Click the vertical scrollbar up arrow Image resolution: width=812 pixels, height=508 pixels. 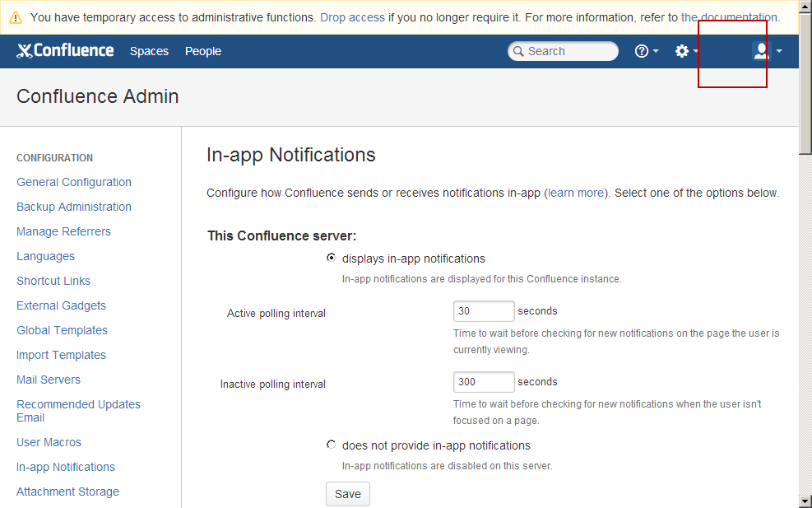805,7
